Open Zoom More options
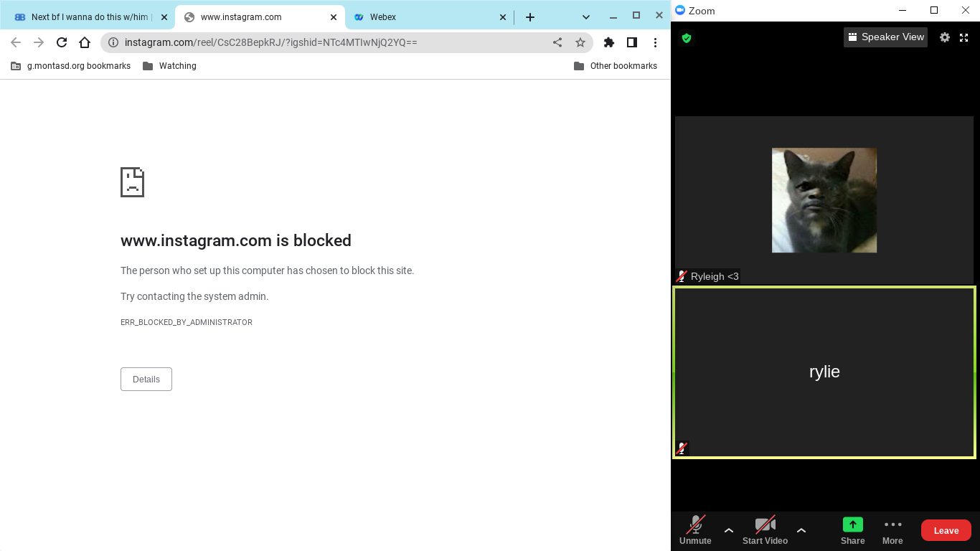 [x=892, y=530]
